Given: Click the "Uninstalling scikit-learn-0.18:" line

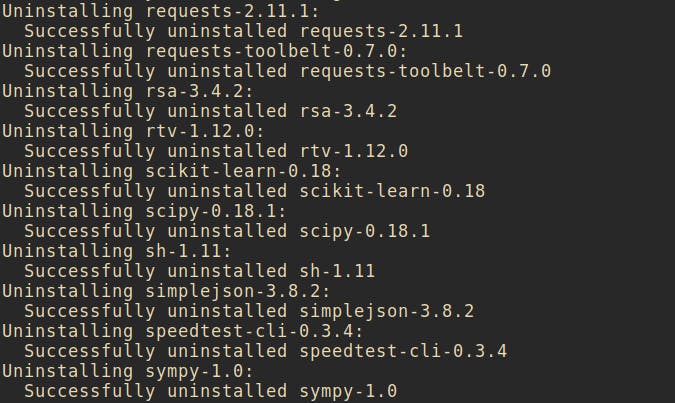Looking at the screenshot, I should pyautogui.click(x=164, y=170).
